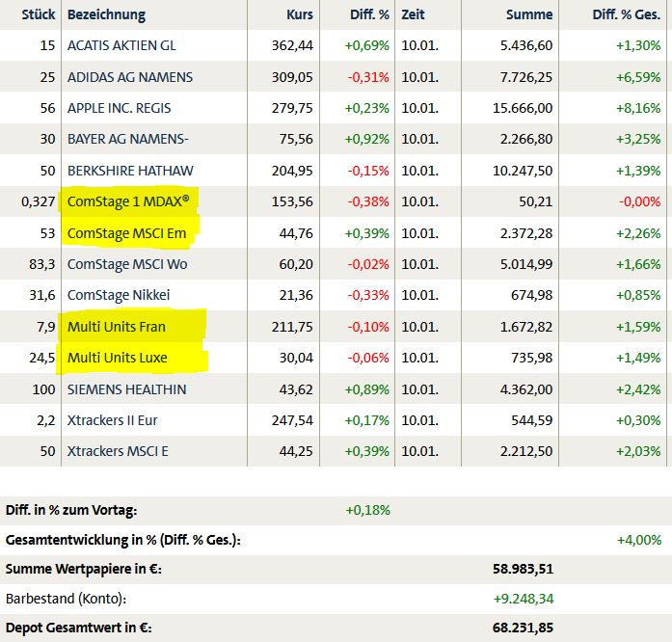The width and height of the screenshot is (672, 642).
Task: Sort by the Bezeichnung column header
Action: (106, 14)
